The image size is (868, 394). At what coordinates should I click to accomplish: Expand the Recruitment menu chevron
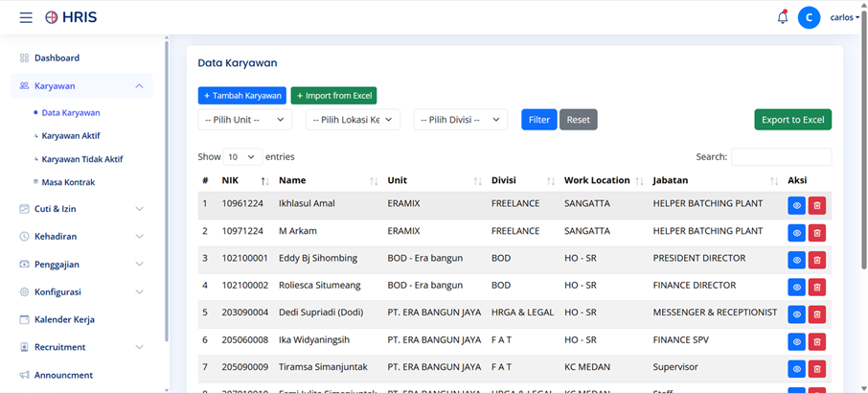click(x=140, y=347)
